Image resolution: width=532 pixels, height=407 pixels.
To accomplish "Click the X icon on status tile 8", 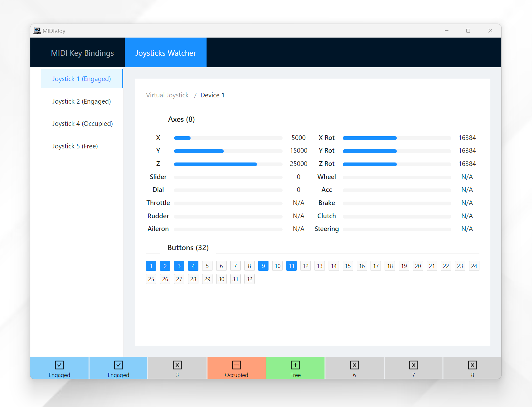I will tap(473, 365).
